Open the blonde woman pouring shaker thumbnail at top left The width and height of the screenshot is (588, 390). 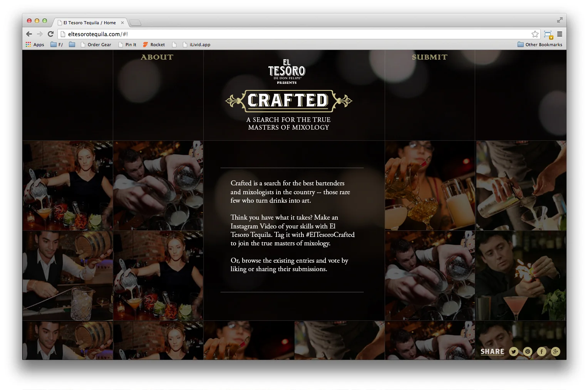point(68,185)
